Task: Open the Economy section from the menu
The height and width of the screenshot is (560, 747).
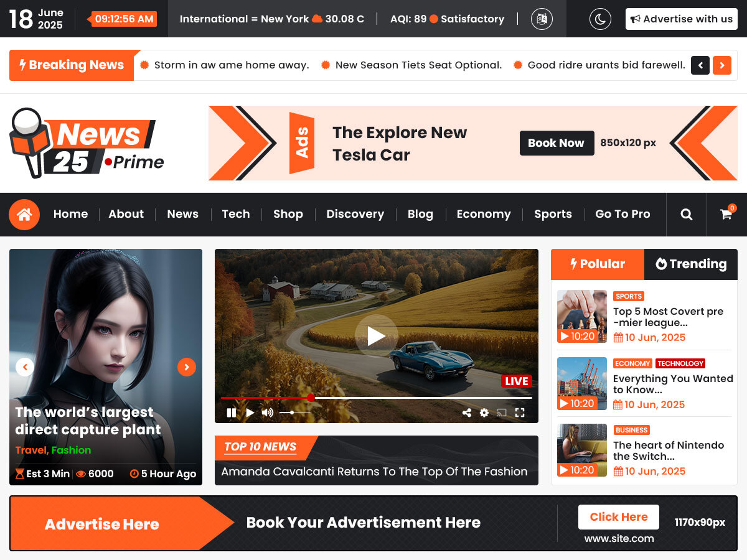Action: pyautogui.click(x=484, y=214)
